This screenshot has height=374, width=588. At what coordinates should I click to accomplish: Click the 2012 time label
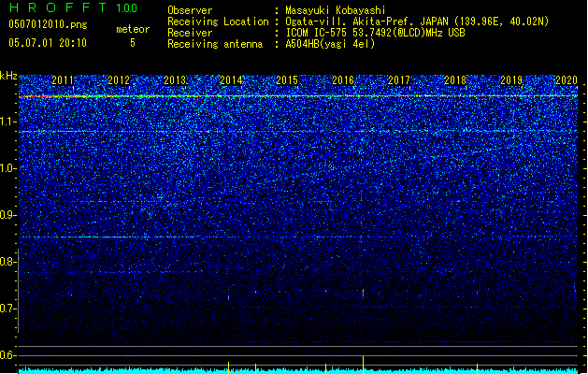[119, 80]
